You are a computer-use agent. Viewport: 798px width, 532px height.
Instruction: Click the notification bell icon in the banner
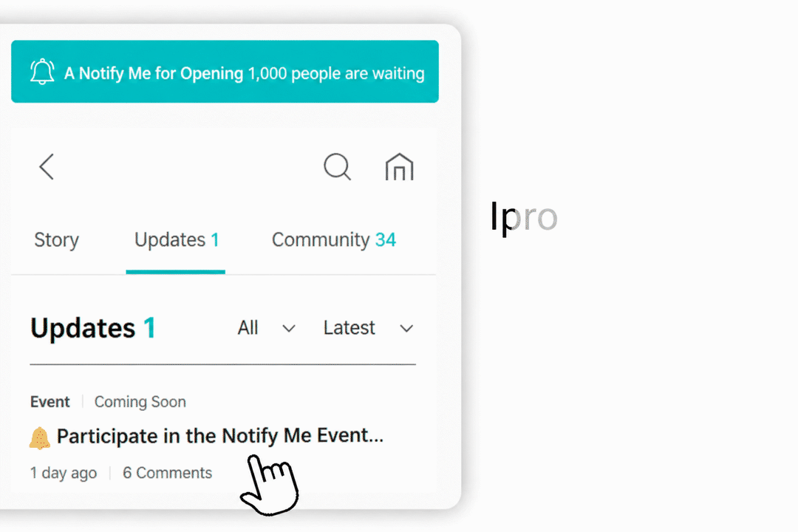click(x=41, y=72)
